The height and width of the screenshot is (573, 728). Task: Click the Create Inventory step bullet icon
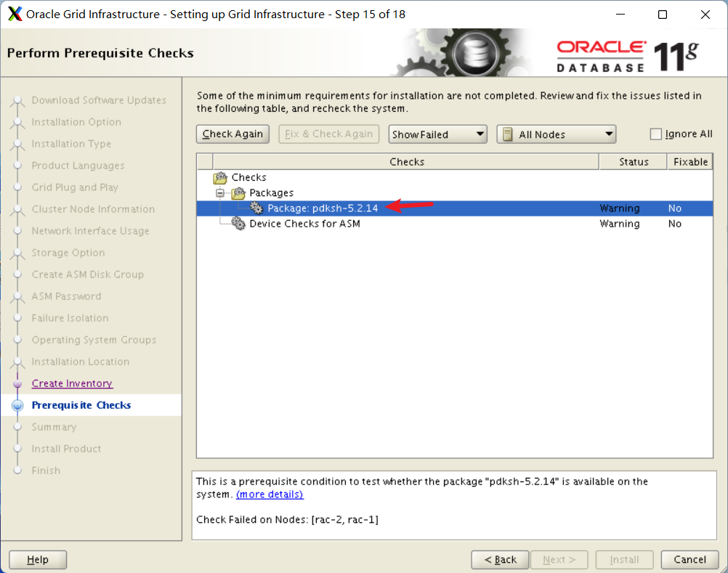17,383
